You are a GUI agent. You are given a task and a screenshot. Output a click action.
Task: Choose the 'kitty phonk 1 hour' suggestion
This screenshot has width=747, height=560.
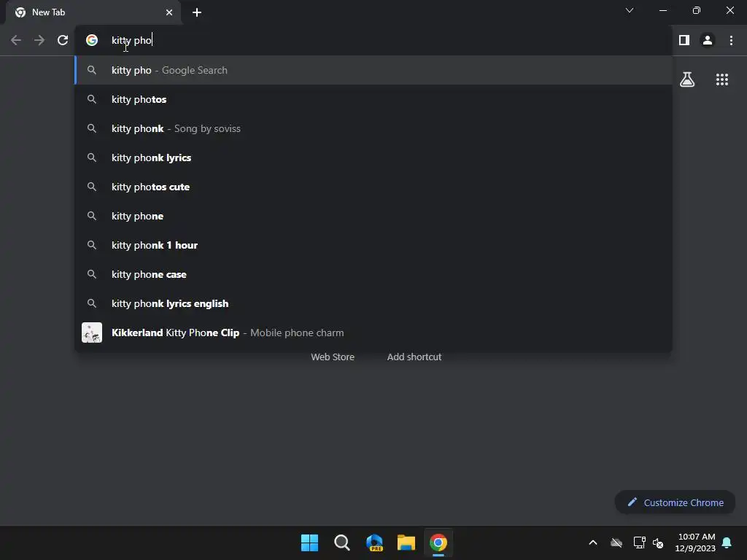[373, 245]
